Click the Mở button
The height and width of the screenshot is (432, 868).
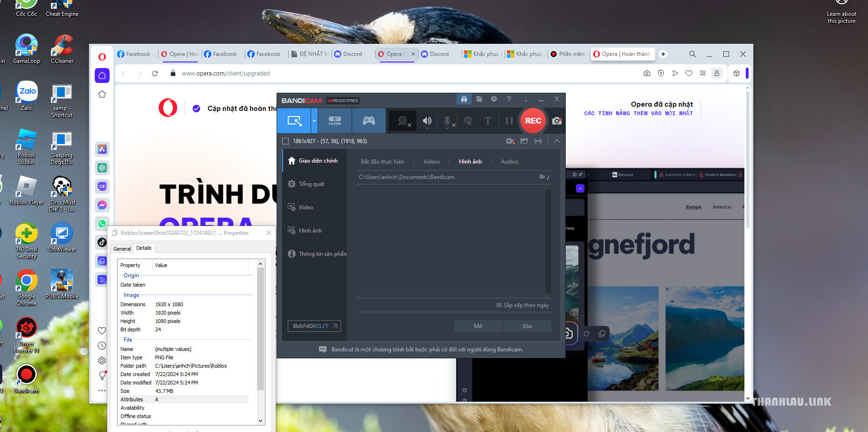tap(478, 326)
